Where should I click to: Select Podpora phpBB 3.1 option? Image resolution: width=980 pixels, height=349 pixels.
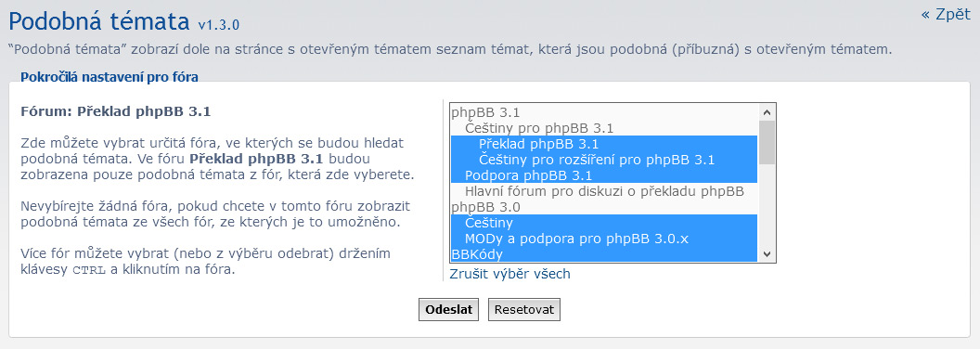click(604, 175)
